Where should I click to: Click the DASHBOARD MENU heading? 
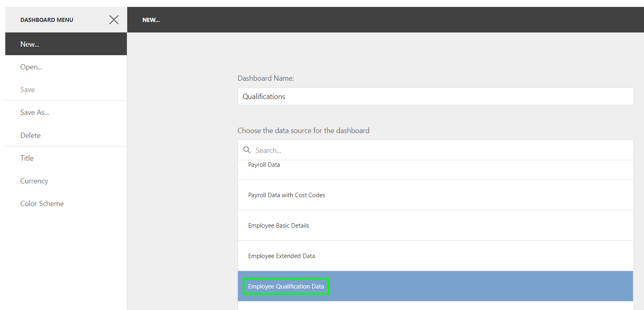pyautogui.click(x=47, y=20)
